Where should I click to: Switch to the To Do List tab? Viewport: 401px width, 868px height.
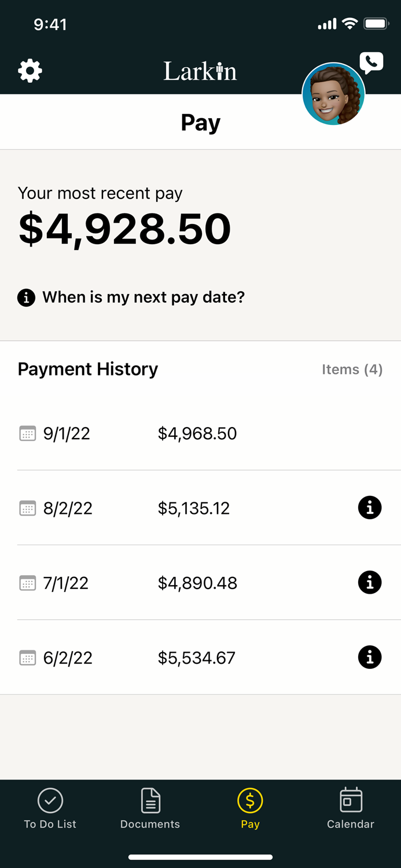[50, 808]
